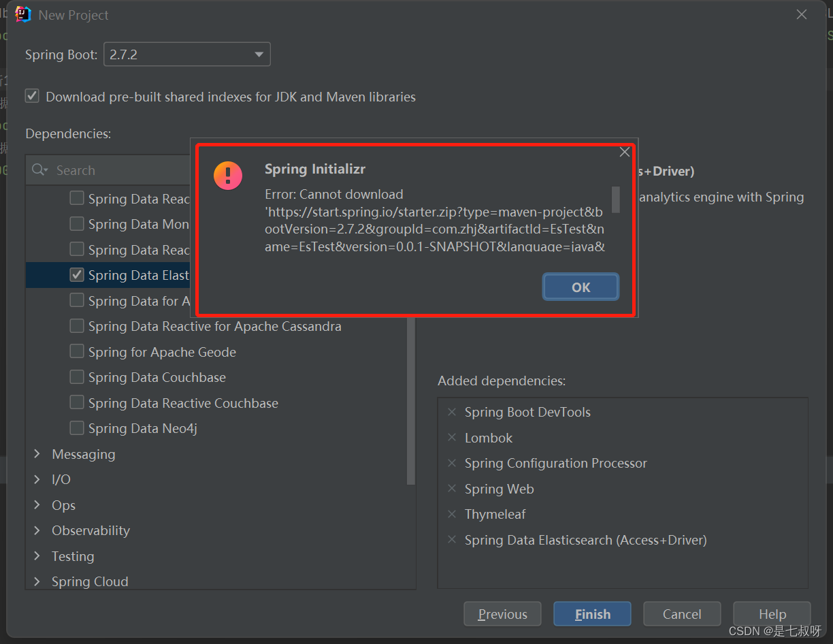Screen dimensions: 833x644
Task: Select the Spring Web text entry
Action: pos(499,489)
